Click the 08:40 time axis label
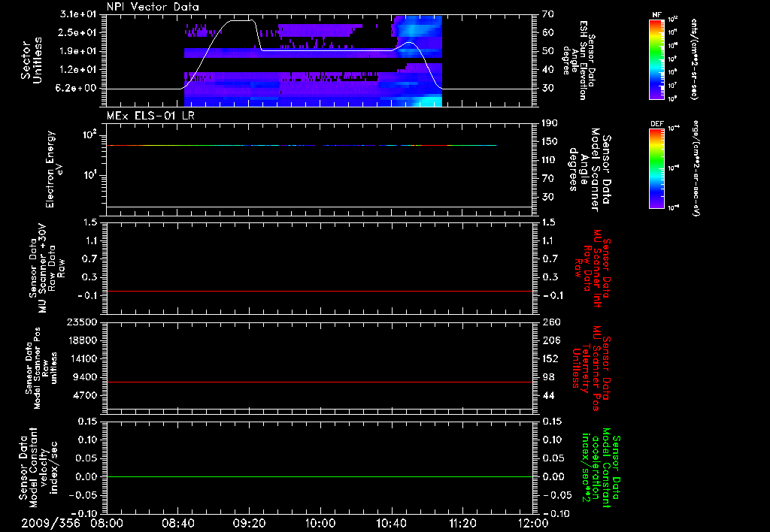This screenshot has width=770, height=532. [x=177, y=523]
